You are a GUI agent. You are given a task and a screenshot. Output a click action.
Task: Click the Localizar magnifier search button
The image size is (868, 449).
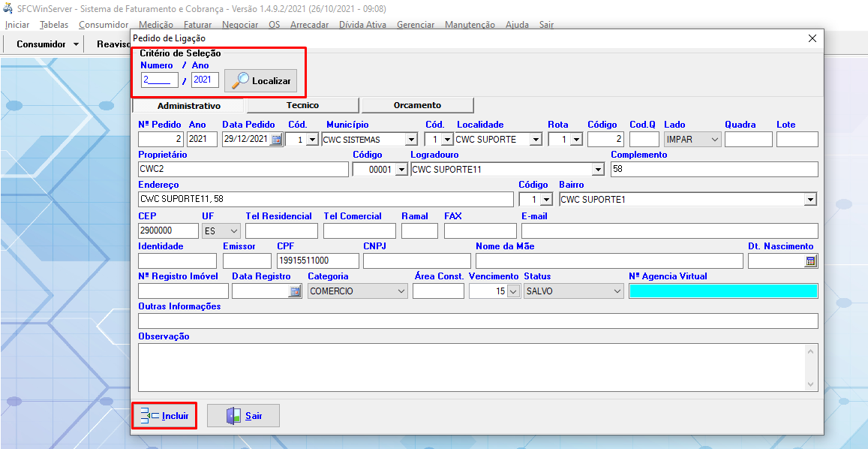(260, 80)
